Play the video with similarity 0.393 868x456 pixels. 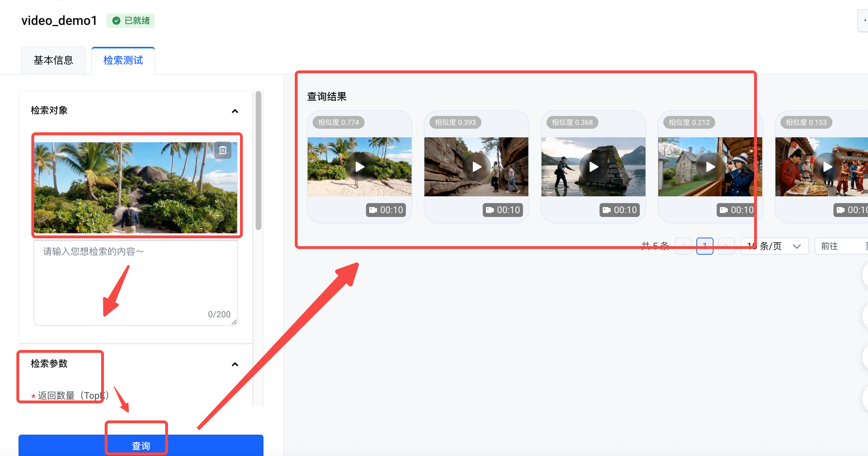pos(476,167)
